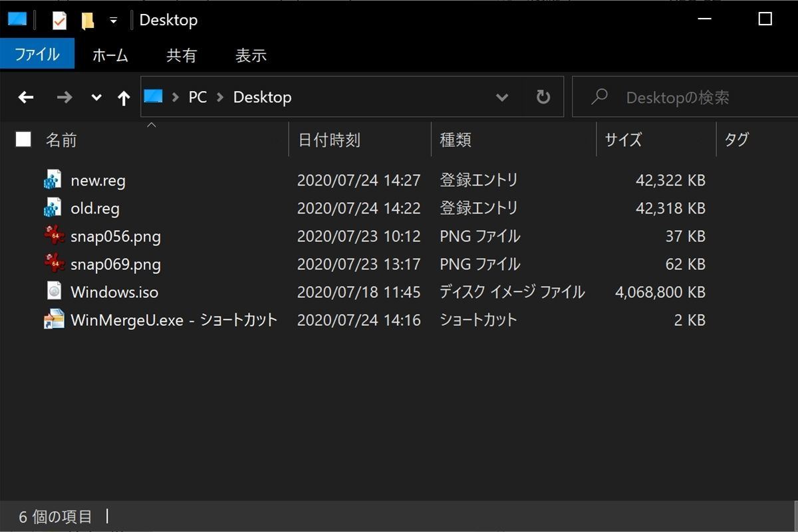Click the ディスク イメージ ファイル type cell

coord(512,292)
